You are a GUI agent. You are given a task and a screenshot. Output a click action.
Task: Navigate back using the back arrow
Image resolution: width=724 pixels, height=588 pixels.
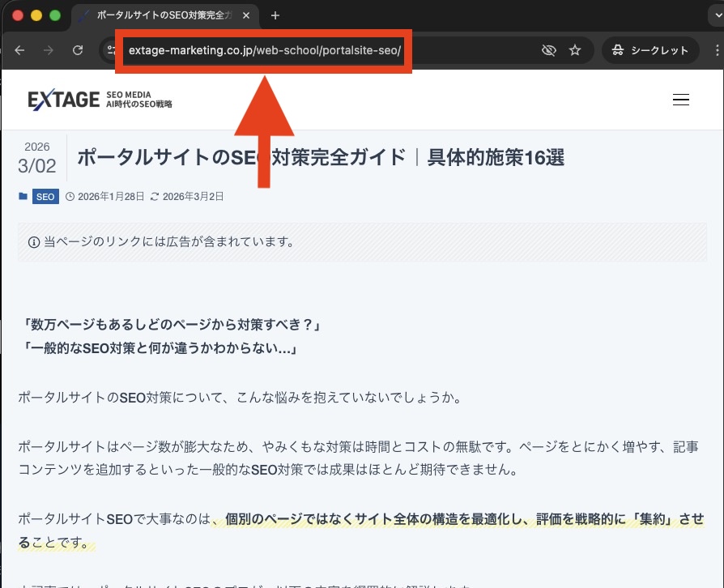(x=19, y=50)
